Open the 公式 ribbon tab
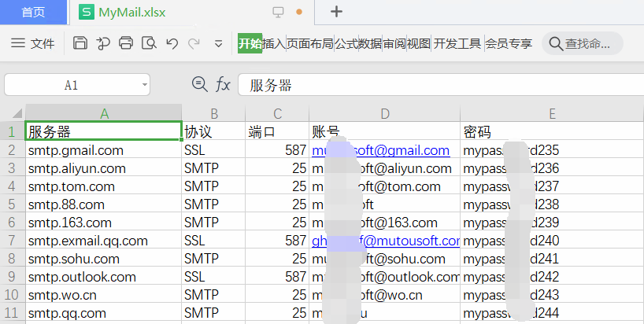Image resolution: width=644 pixels, height=324 pixels. pos(346,43)
